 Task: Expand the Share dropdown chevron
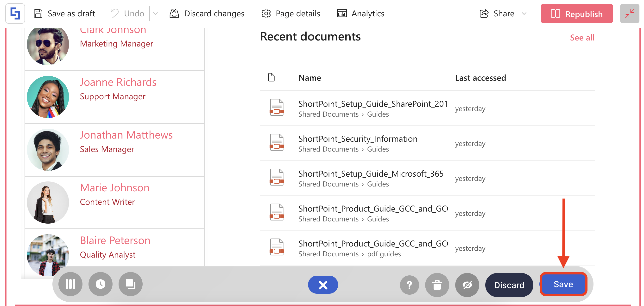coord(524,13)
